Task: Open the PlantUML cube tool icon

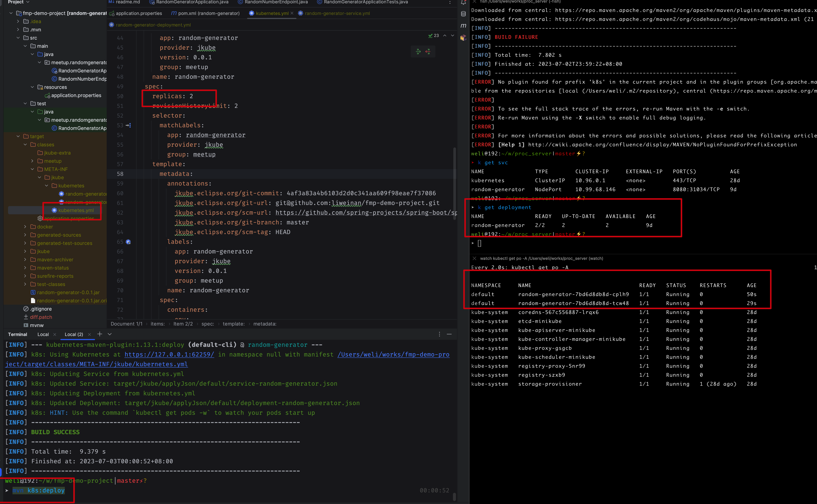Action: (463, 38)
